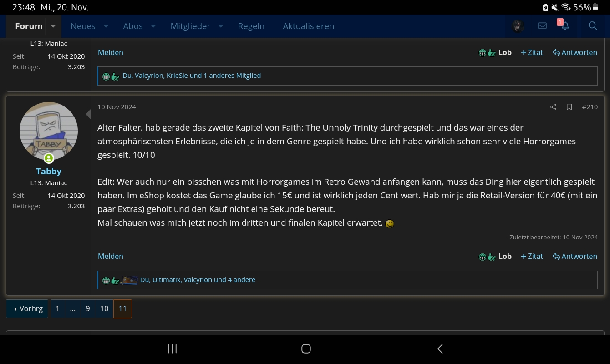The height and width of the screenshot is (364, 610).
Task: Expand the Mitglieder dropdown arrow
Action: (221, 26)
